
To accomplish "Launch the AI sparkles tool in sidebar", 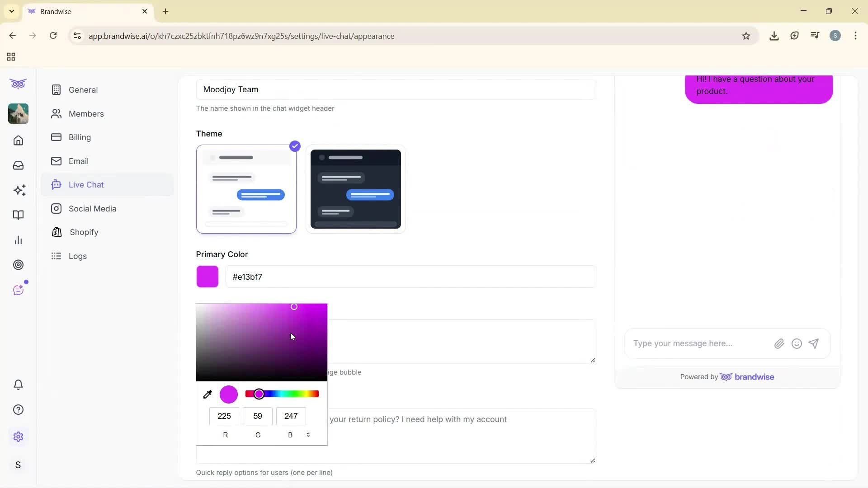I will (19, 190).
